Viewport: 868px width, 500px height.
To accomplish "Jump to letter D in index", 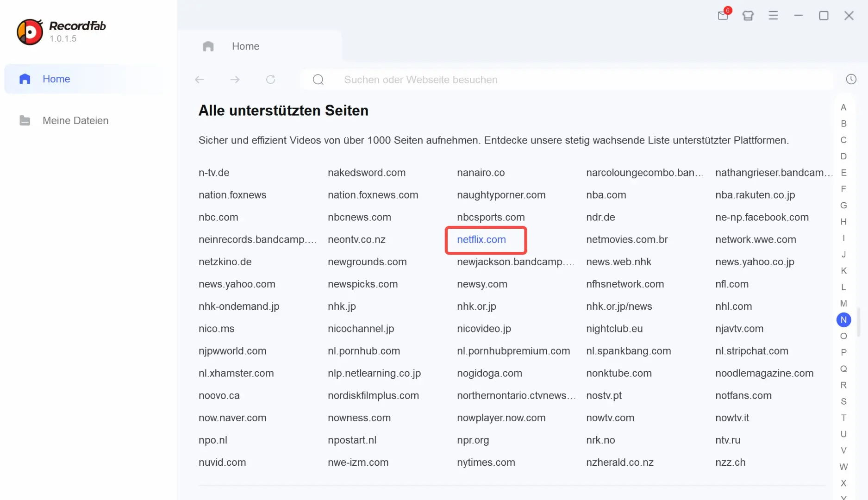I will pos(843,156).
